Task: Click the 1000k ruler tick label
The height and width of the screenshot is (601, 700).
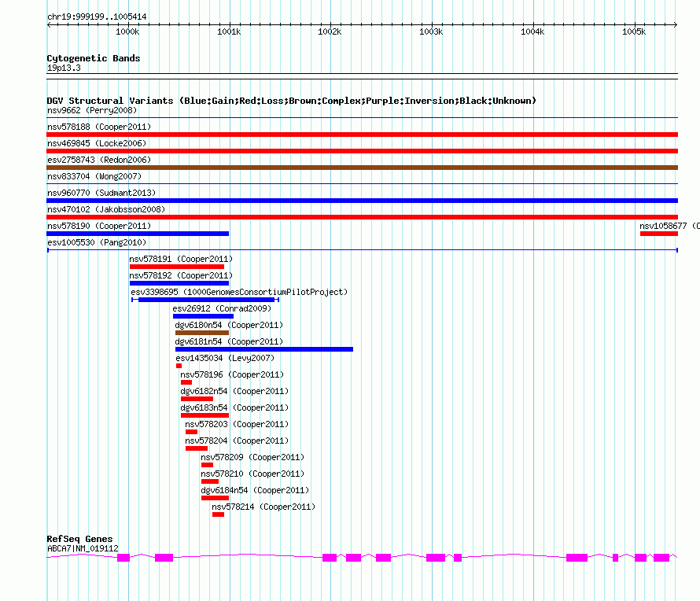Action: [127, 31]
